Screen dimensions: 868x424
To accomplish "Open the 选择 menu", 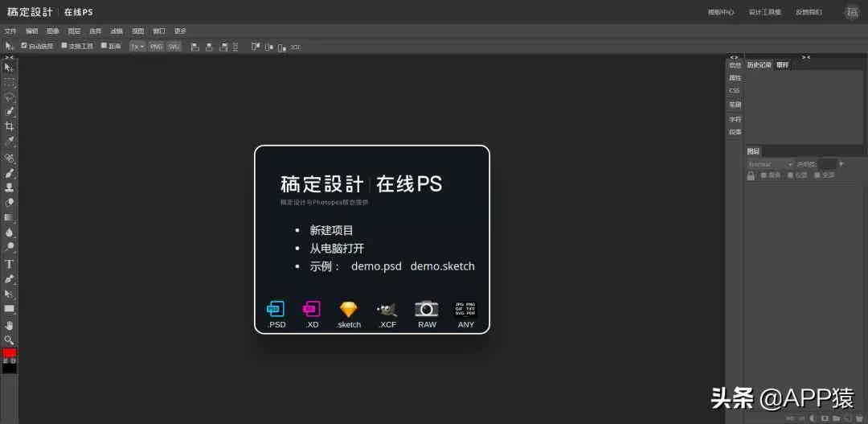I will (x=95, y=31).
